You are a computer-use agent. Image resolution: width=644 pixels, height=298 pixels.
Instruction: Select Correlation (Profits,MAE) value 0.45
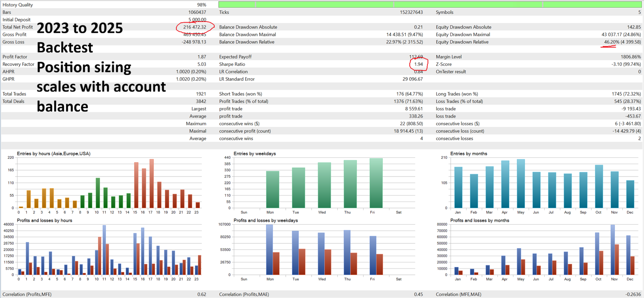click(x=419, y=294)
